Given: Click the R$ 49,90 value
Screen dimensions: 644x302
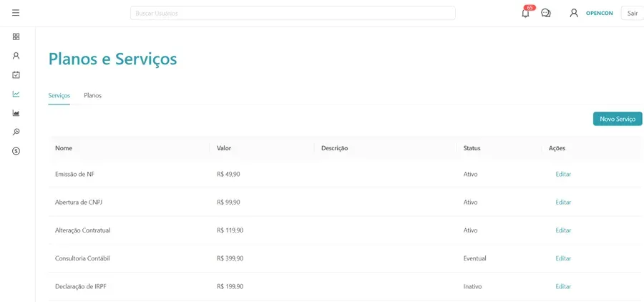Looking at the screenshot, I should click(228, 174).
